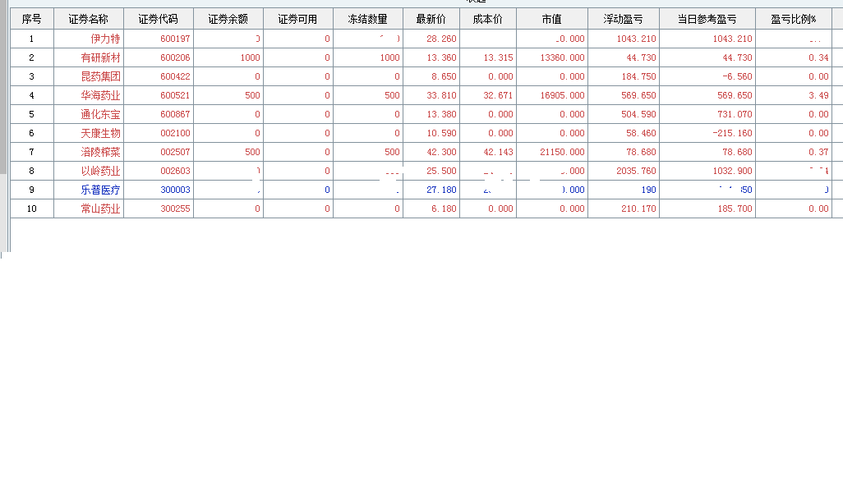Click latest price 27.180

pyautogui.click(x=441, y=190)
